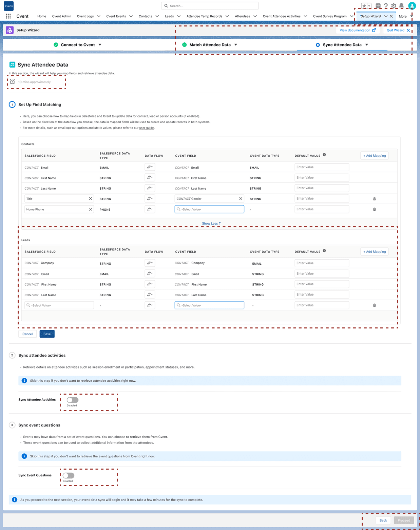Enable Sync Event Questions toggle
420x530 pixels.
[x=69, y=476]
